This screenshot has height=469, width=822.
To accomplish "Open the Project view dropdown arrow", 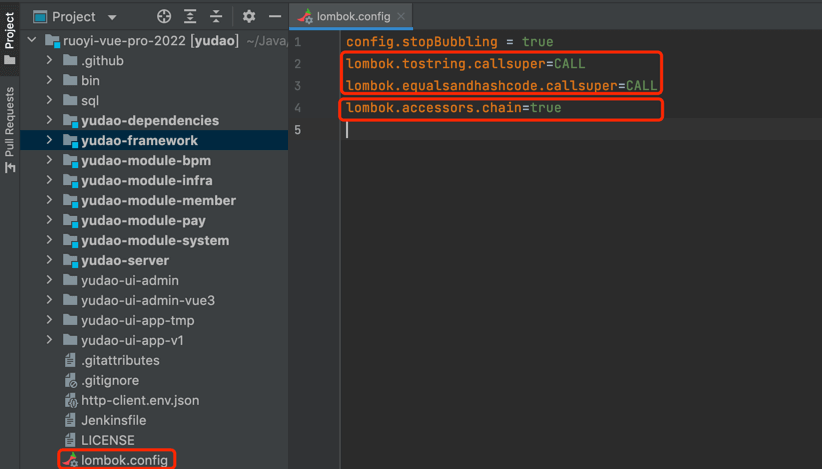I will point(112,18).
